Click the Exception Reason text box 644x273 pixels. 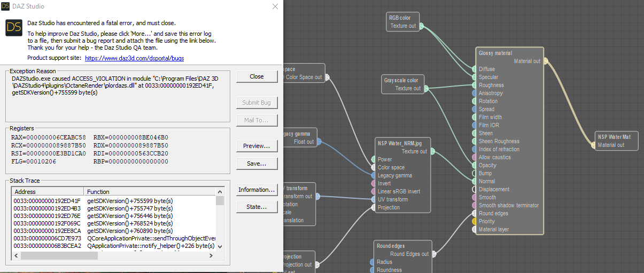point(118,98)
